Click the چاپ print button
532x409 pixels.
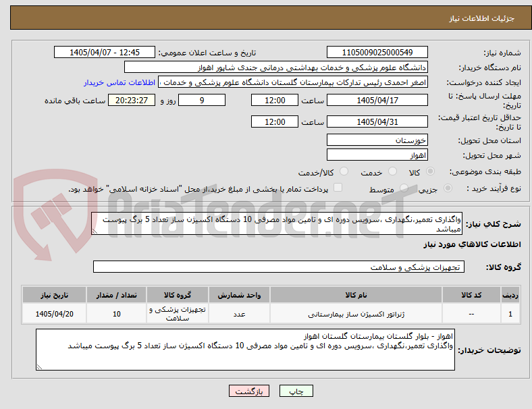coord(296,391)
